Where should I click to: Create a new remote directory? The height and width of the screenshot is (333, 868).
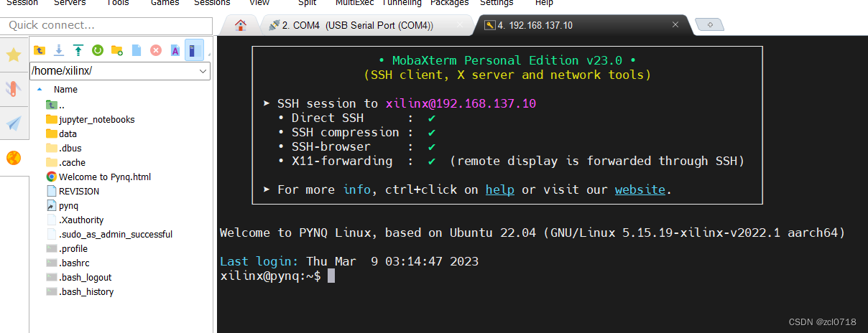117,50
